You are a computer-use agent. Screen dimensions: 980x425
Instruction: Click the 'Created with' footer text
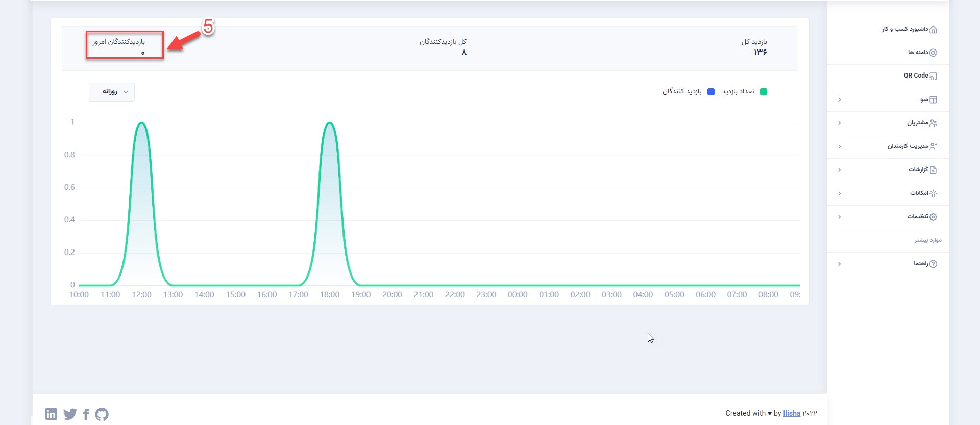[745, 413]
